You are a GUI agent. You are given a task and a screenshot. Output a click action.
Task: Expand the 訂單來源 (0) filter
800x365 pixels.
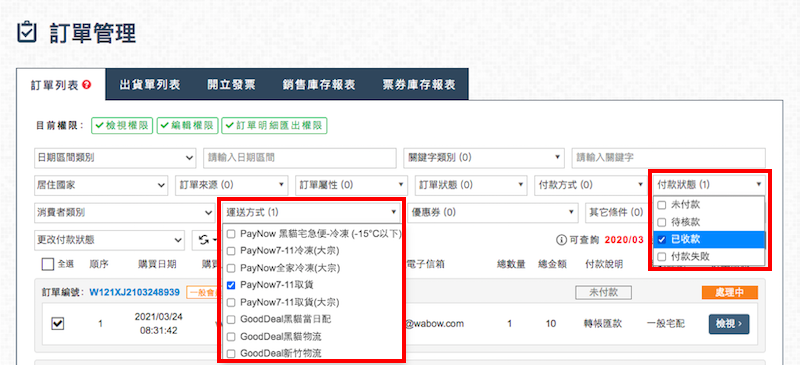tap(232, 185)
